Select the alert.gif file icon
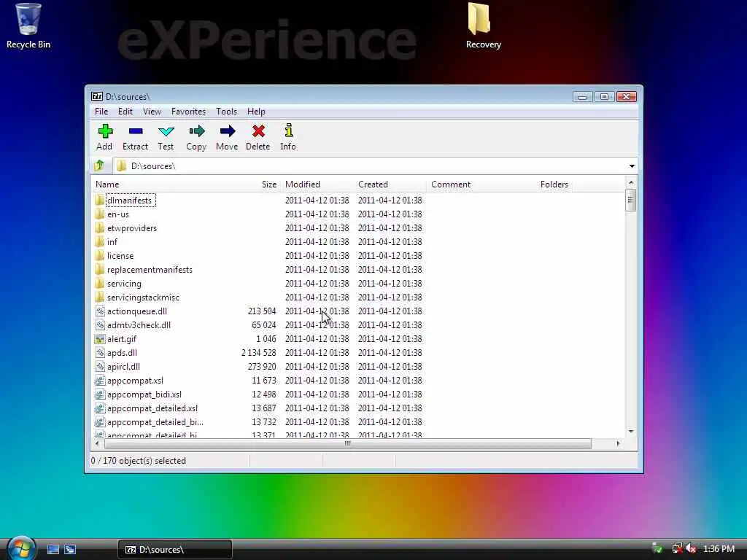Image resolution: width=747 pixels, height=560 pixels. pyautogui.click(x=99, y=339)
